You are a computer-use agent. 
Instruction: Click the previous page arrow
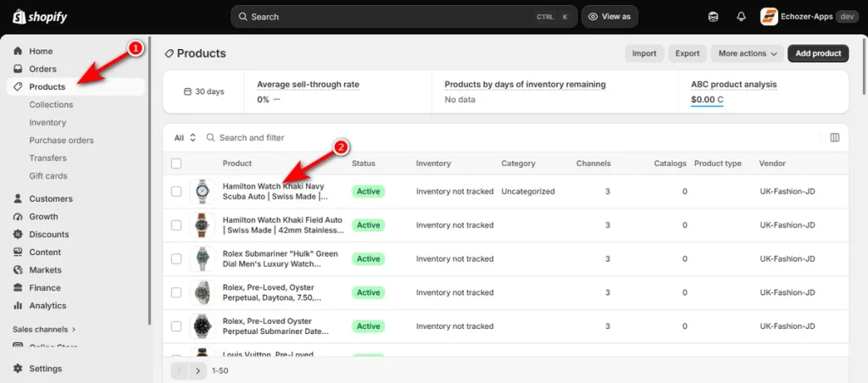pos(180,370)
